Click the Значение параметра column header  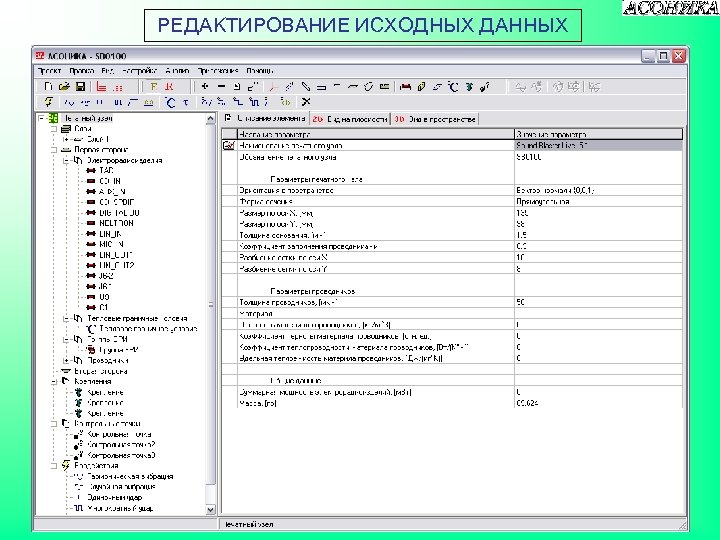coord(598,135)
